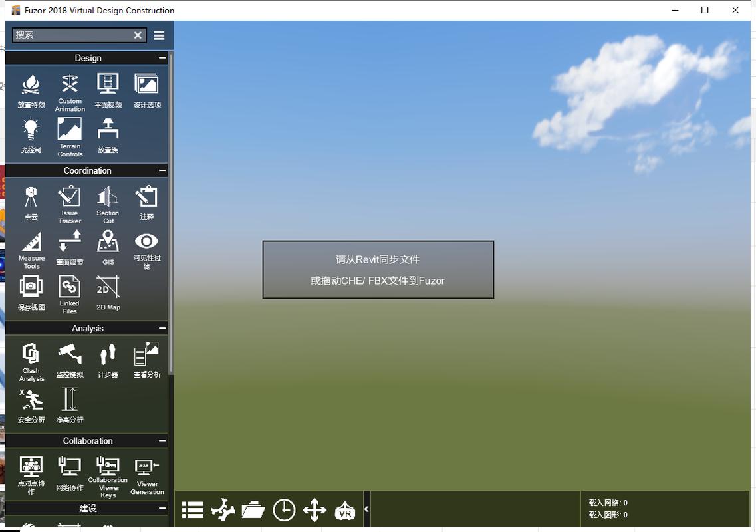The height and width of the screenshot is (532, 756).
Task: Clear the search box with X
Action: (x=138, y=35)
